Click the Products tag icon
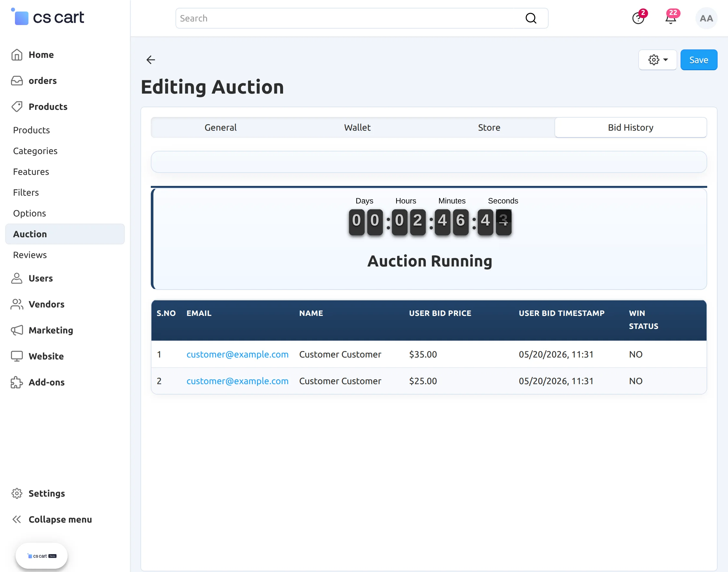728x572 pixels. [17, 107]
